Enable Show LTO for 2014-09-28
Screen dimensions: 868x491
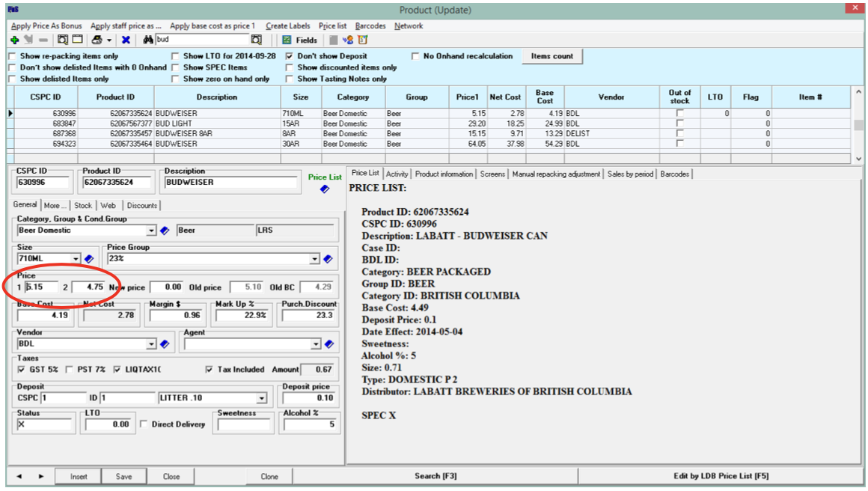(x=175, y=56)
